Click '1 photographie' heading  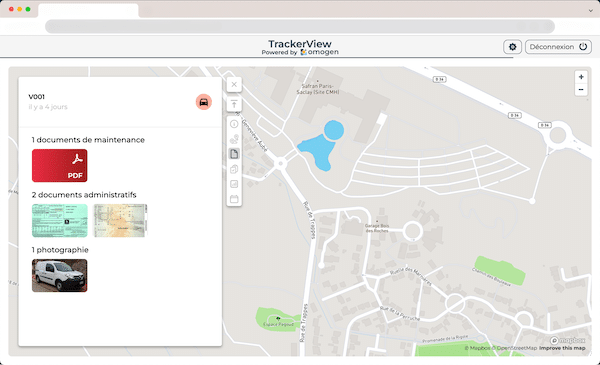tap(60, 250)
